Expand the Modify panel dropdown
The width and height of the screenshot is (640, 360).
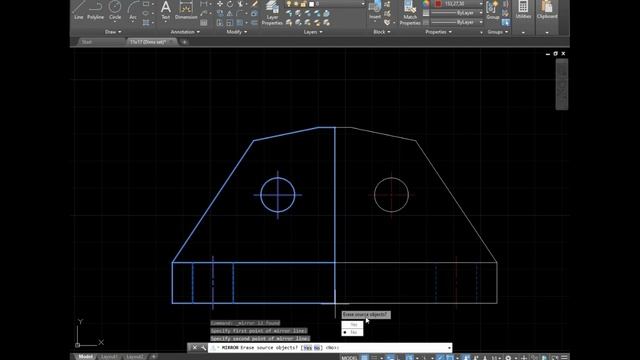pyautogui.click(x=237, y=32)
